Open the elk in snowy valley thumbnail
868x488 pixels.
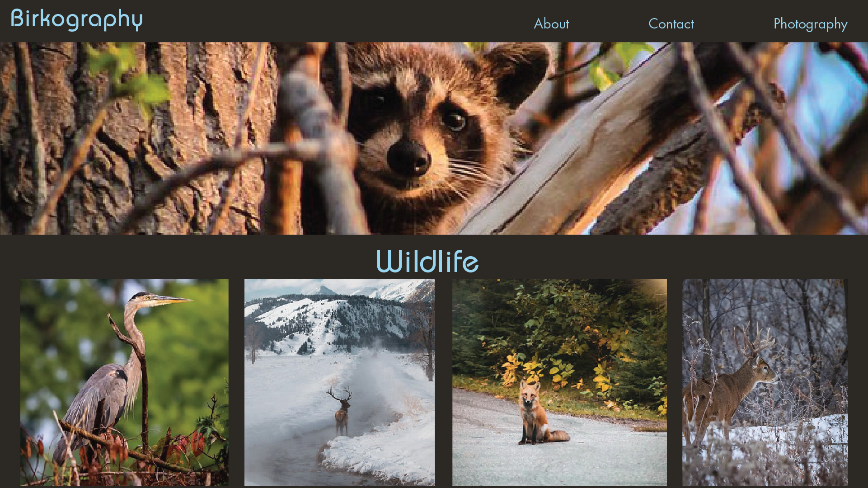339,382
